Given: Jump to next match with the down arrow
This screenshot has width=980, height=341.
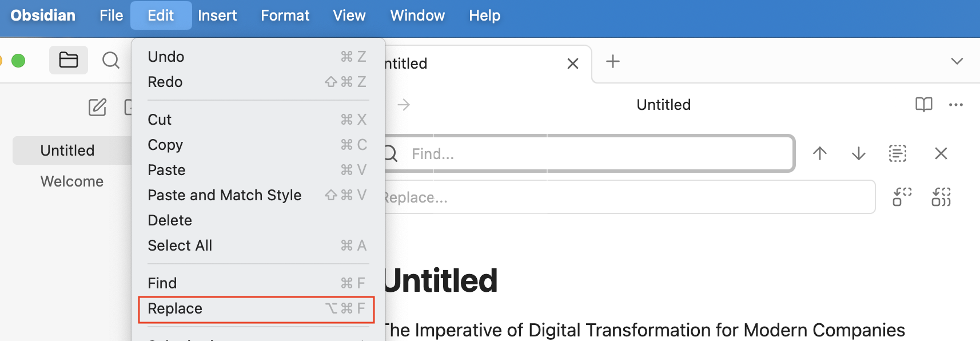Looking at the screenshot, I should click(859, 153).
